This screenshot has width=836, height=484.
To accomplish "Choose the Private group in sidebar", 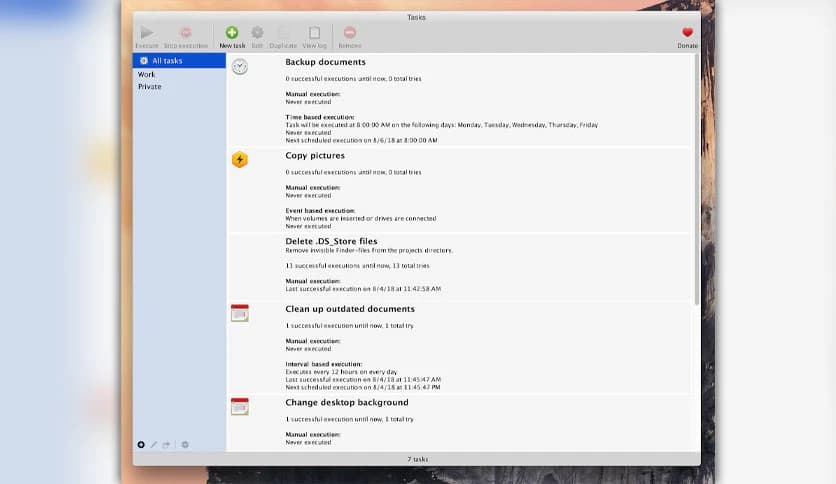I will 150,87.
